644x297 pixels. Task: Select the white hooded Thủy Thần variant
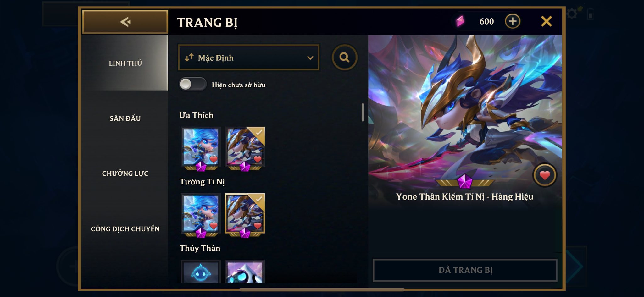coord(245,272)
